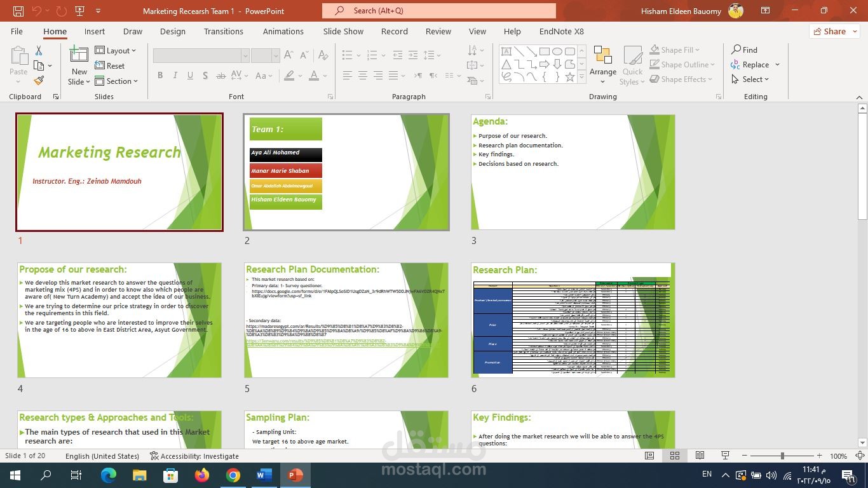The width and height of the screenshot is (868, 488).
Task: Toggle Strikethrough formatting
Action: [x=220, y=76]
